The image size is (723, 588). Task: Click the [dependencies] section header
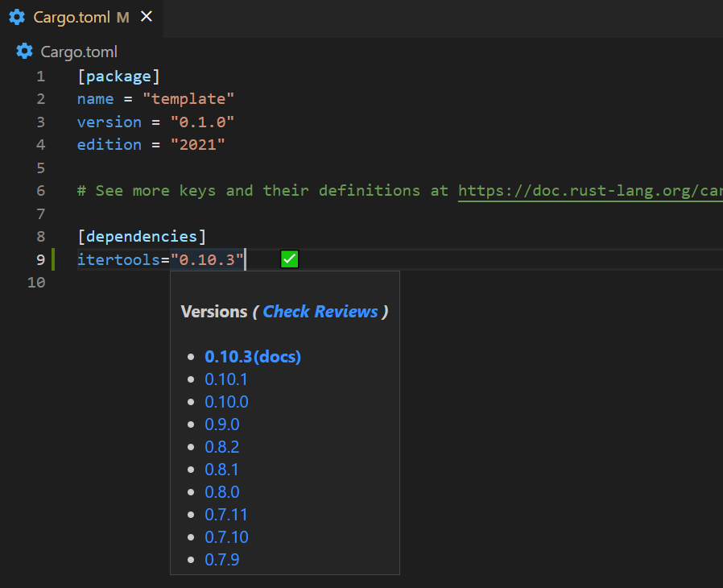pyautogui.click(x=142, y=237)
